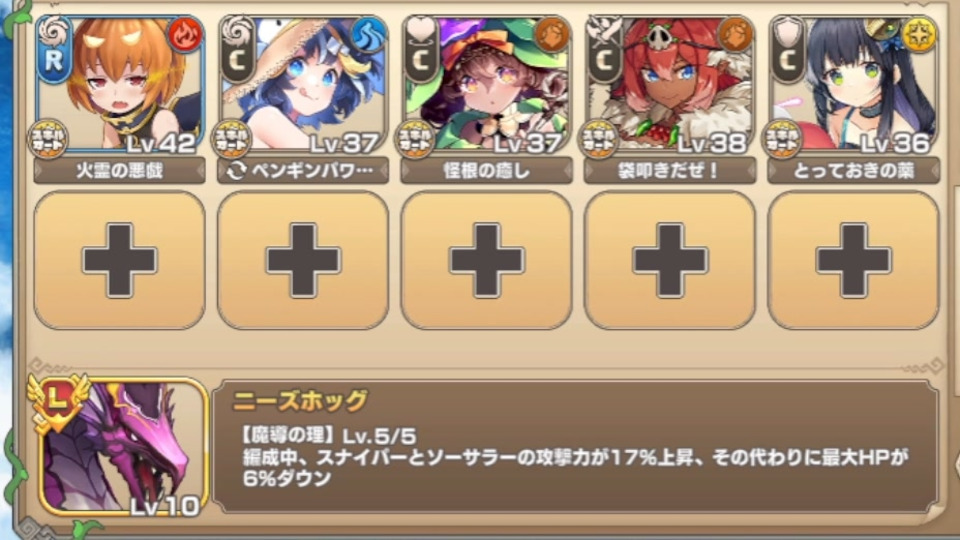Open the とっておきの薬 skill label
Screen dimensions: 960x540
[853, 171]
